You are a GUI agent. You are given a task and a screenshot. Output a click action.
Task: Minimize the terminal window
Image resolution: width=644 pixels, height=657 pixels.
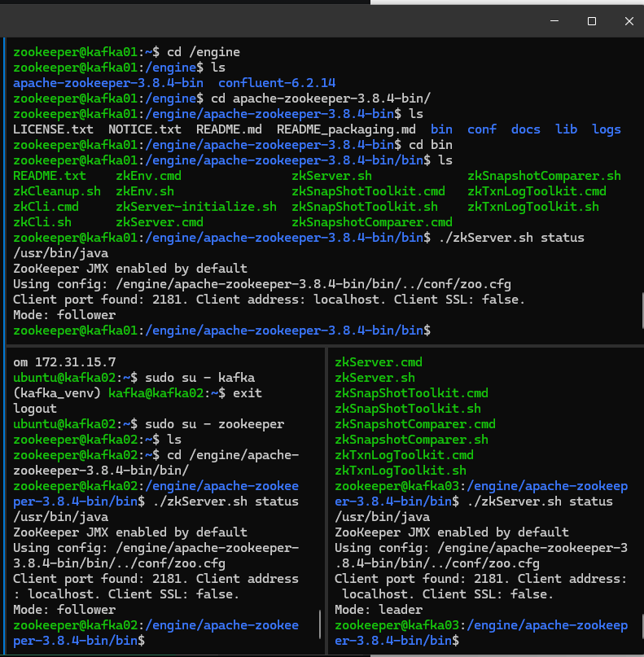554,21
